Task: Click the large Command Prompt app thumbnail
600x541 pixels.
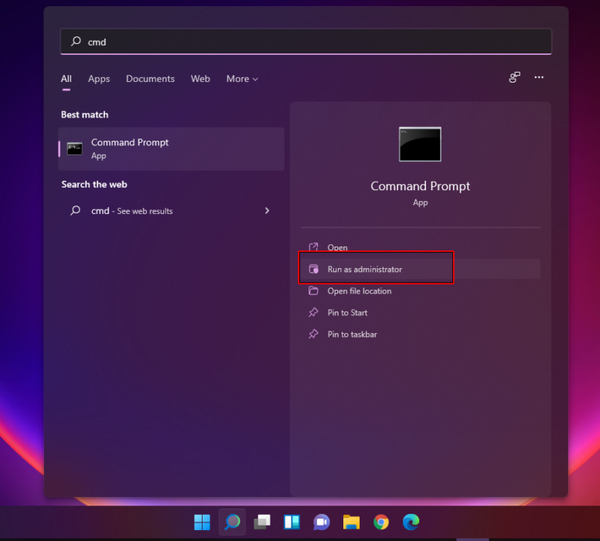Action: (420, 144)
